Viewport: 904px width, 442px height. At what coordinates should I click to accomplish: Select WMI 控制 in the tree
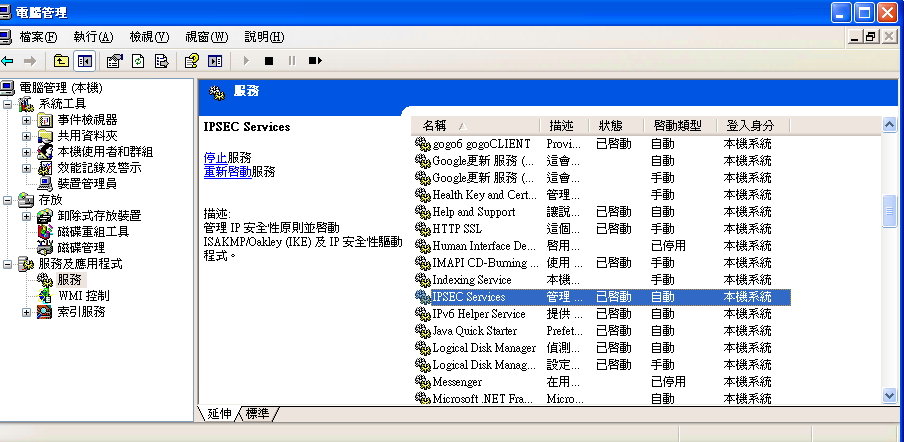click(x=84, y=296)
